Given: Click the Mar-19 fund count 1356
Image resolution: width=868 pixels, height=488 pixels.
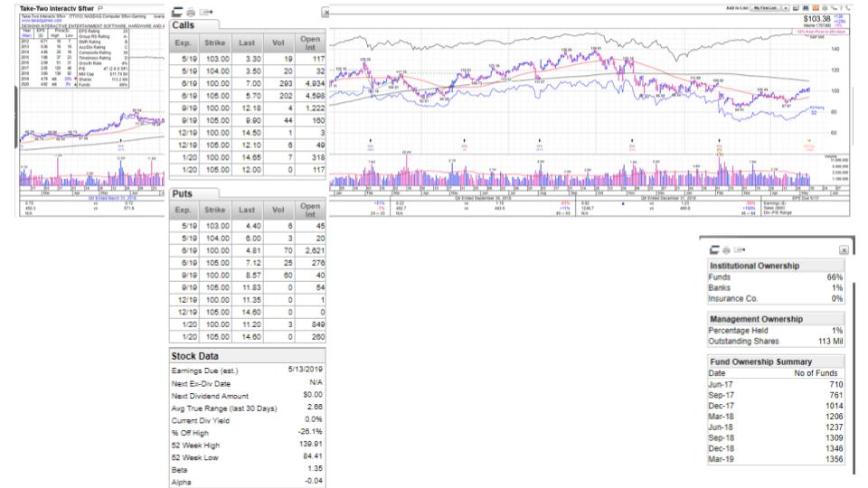Looking at the screenshot, I should (835, 459).
